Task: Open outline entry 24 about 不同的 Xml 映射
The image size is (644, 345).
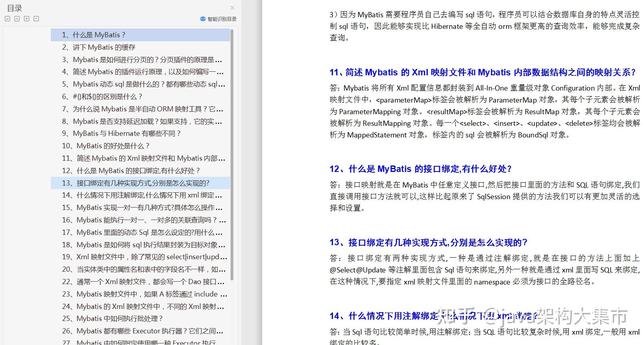Action: (x=140, y=307)
